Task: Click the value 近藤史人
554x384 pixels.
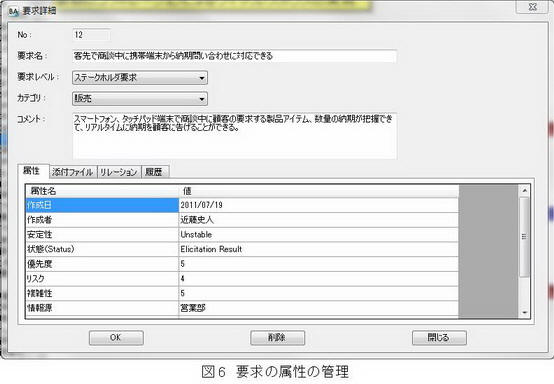Action: (x=319, y=220)
